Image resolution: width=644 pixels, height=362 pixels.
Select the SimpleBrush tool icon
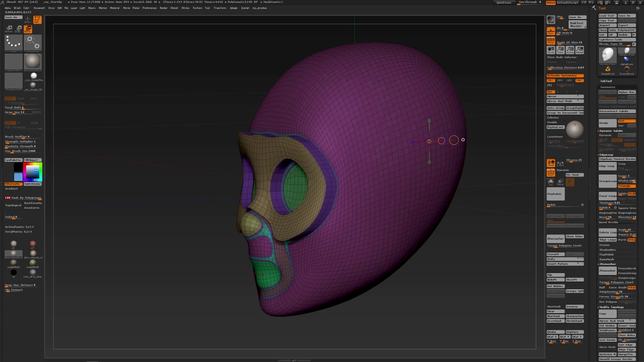(608, 69)
